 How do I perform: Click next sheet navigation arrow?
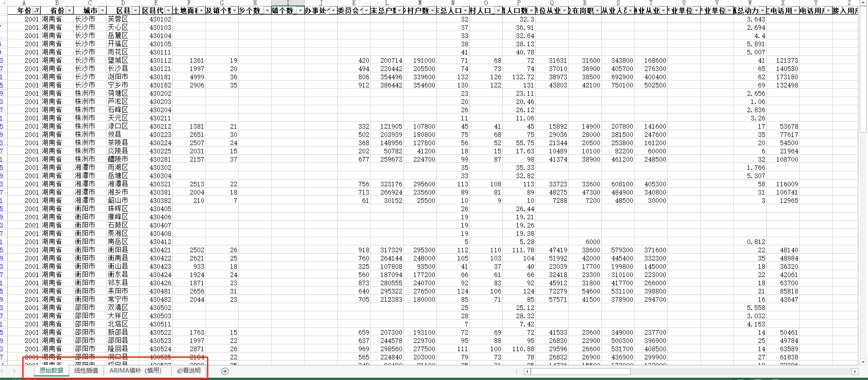pos(14,371)
